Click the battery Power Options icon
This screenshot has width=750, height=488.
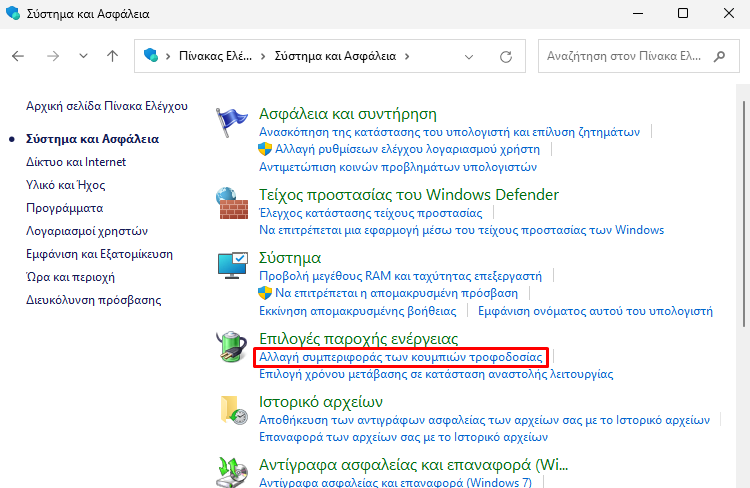tap(232, 347)
